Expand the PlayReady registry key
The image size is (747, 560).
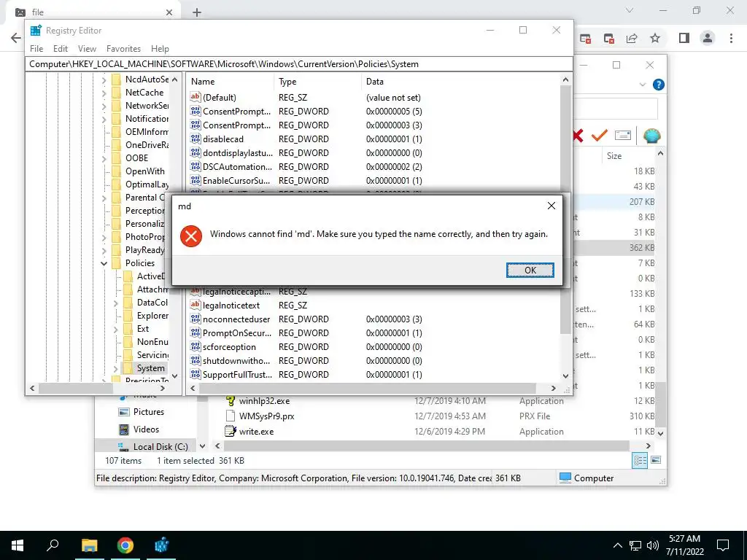tap(104, 250)
